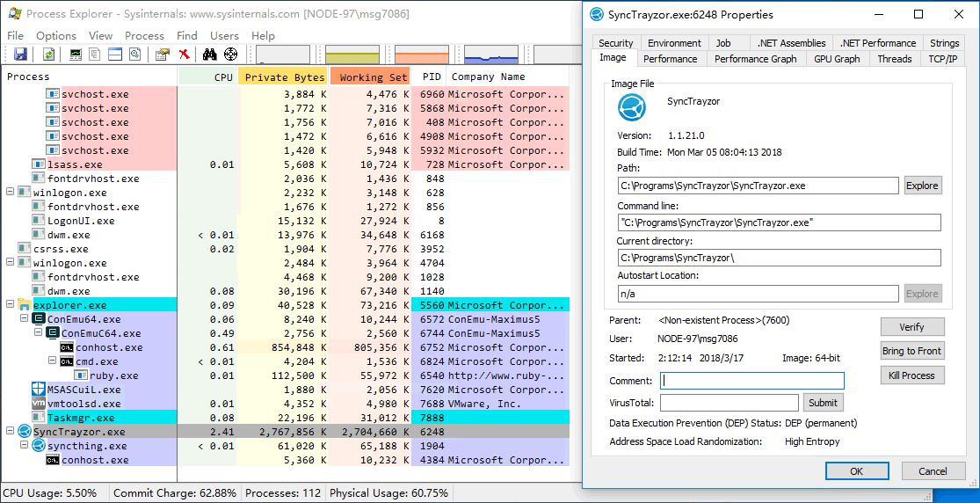Viewport: 980px width, 503px height.
Task: Open the Strings tab
Action: click(944, 43)
